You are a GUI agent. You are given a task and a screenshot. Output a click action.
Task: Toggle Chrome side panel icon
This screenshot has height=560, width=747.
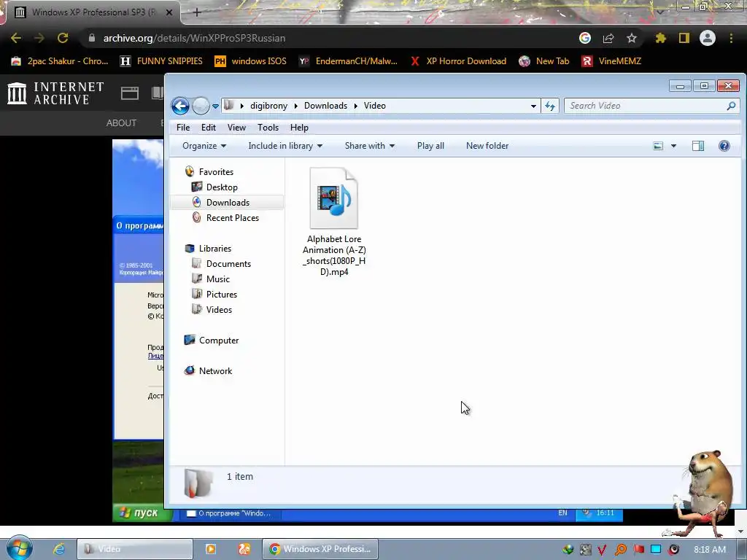click(684, 38)
